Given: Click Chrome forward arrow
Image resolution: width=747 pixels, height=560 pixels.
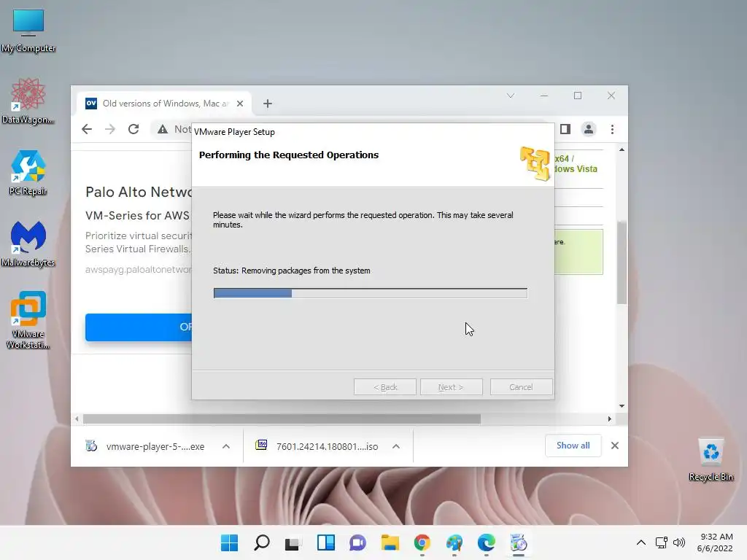Looking at the screenshot, I should coord(110,129).
